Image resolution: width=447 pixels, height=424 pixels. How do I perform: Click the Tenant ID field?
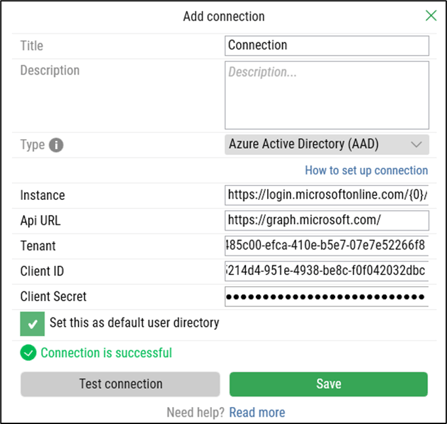click(x=327, y=246)
